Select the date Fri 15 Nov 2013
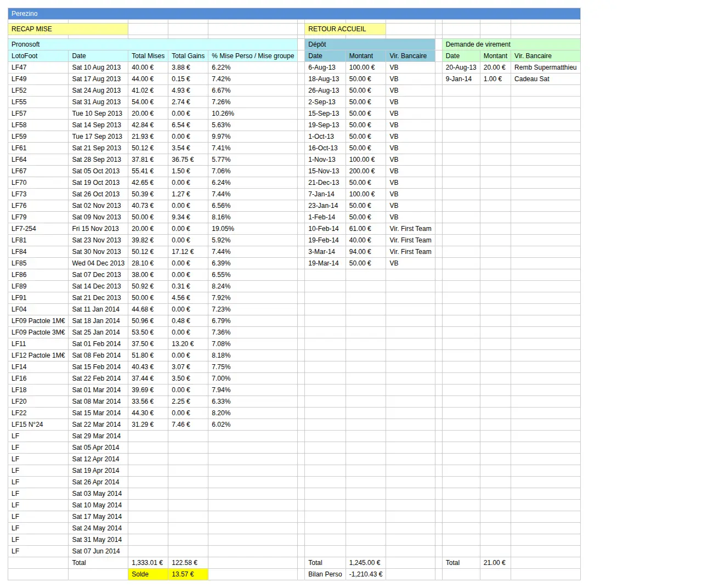Screen dimensions: 702x588 pos(98,229)
